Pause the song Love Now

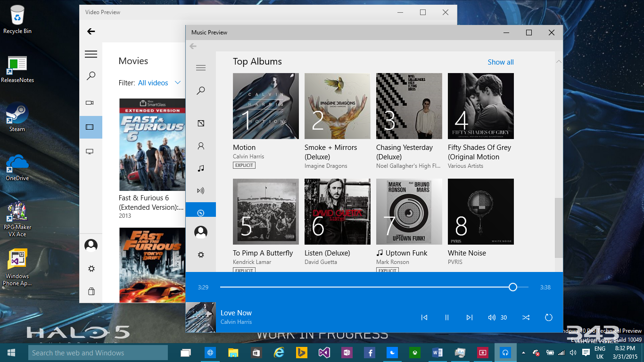(447, 318)
